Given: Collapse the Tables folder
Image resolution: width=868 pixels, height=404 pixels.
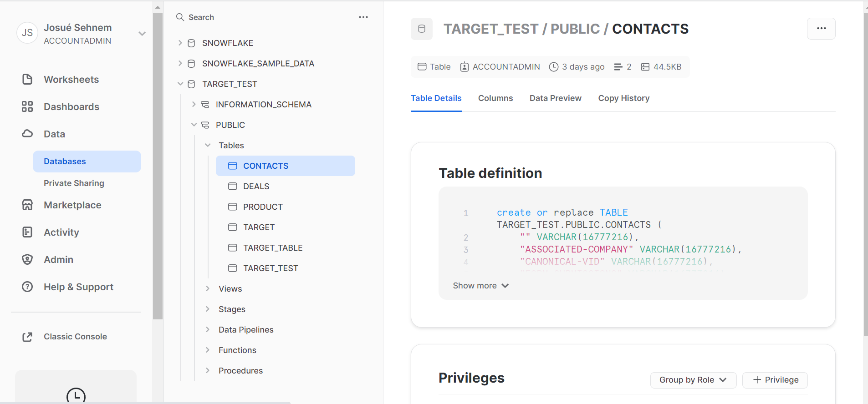Looking at the screenshot, I should tap(208, 146).
